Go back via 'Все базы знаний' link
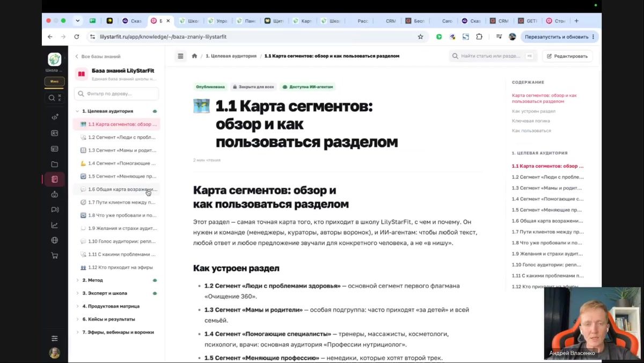644x363 pixels. click(x=98, y=56)
